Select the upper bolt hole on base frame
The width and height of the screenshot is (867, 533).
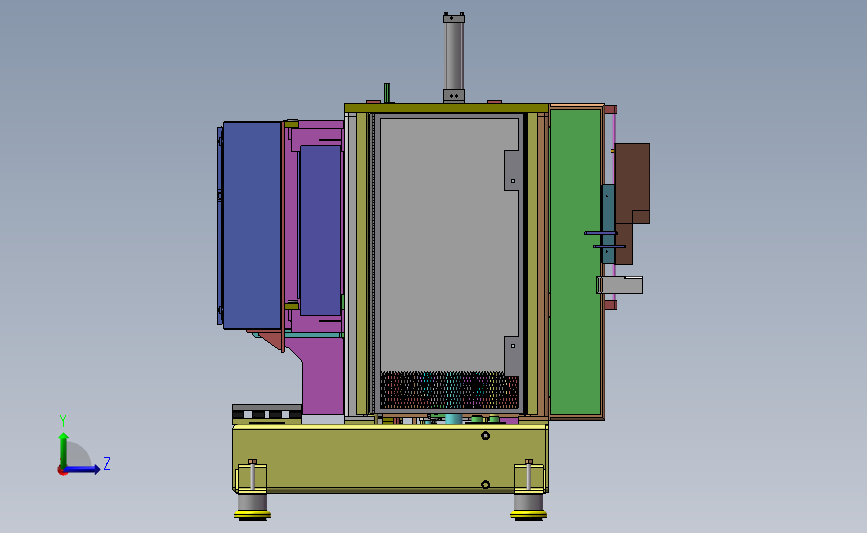(x=485, y=436)
